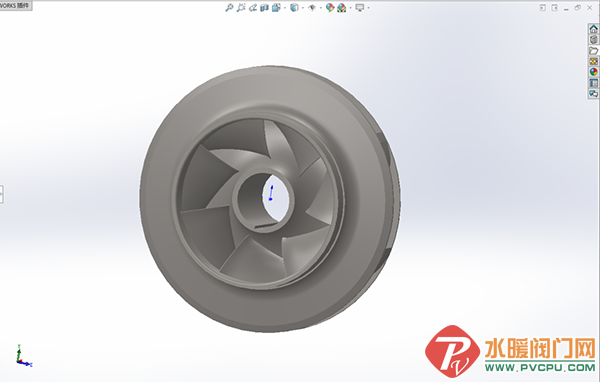This screenshot has width=600, height=382.
Task: Open the Display Style dropdown arrow
Action: click(x=303, y=8)
